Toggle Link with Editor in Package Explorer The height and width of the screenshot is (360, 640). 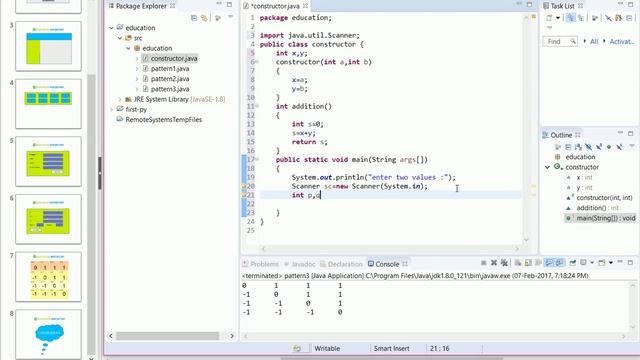pos(204,18)
